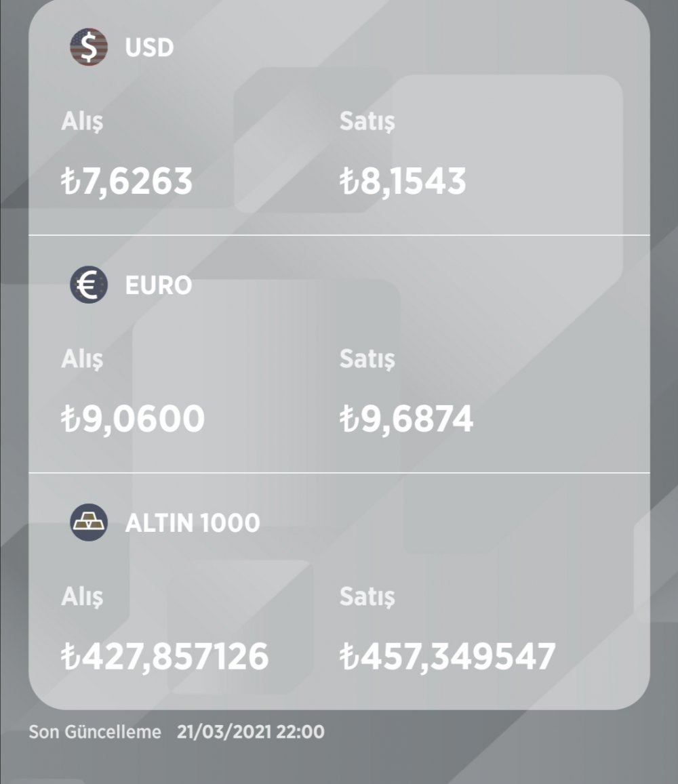Click the USD buy rate ₺7,6263
Viewport: 678px width, 784px height.
click(127, 182)
